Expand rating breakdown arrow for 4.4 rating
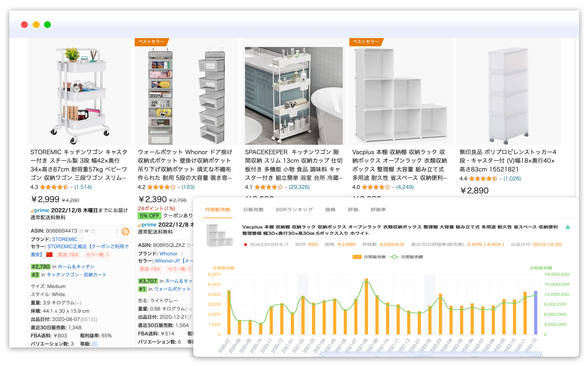The width and height of the screenshot is (588, 366). pyautogui.click(x=500, y=179)
